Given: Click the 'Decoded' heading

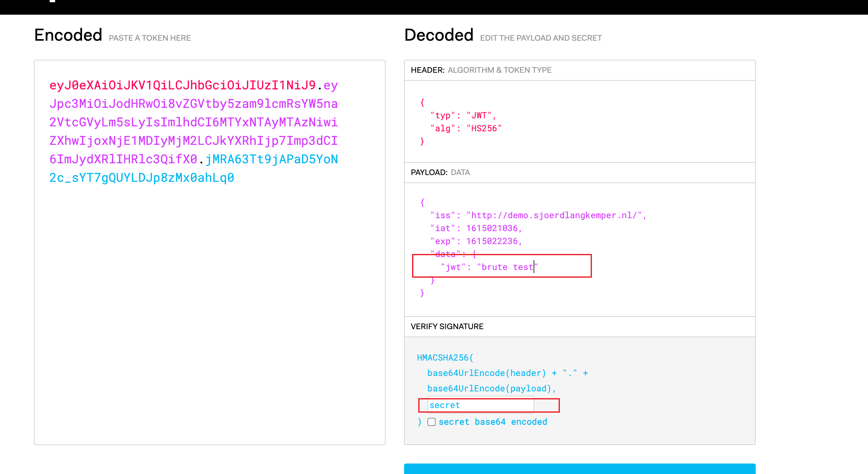Looking at the screenshot, I should tap(438, 35).
